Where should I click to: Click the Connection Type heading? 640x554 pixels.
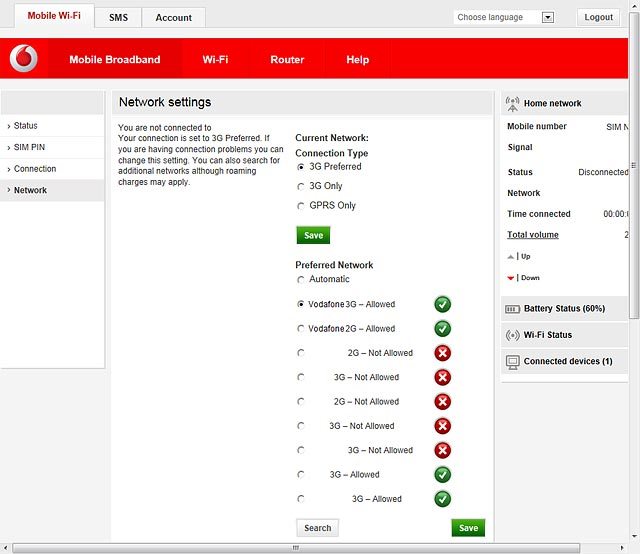[x=331, y=153]
